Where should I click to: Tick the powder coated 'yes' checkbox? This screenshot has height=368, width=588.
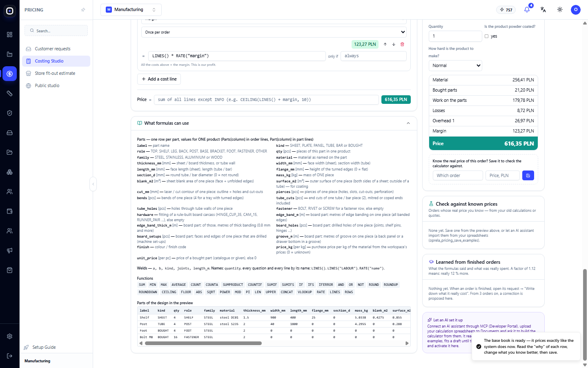486,36
